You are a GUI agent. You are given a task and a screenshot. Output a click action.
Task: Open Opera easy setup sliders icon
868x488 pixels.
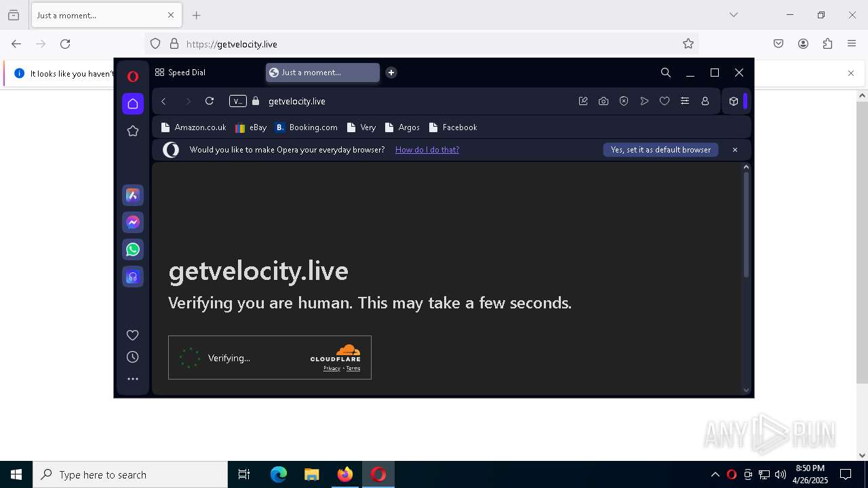[x=685, y=101]
